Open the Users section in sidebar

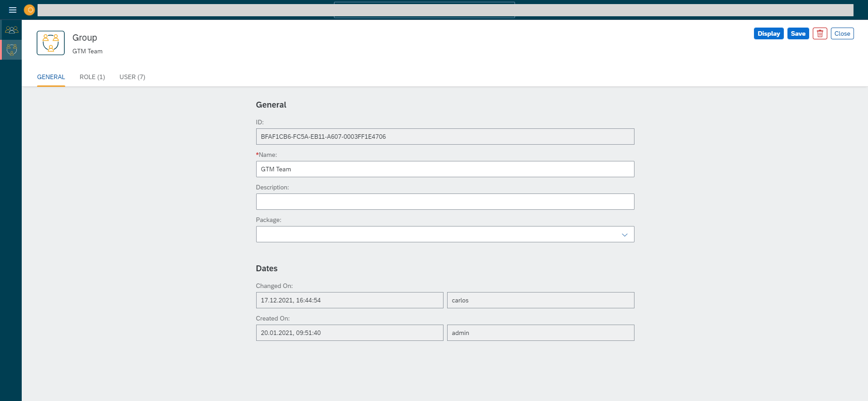pyautogui.click(x=11, y=30)
